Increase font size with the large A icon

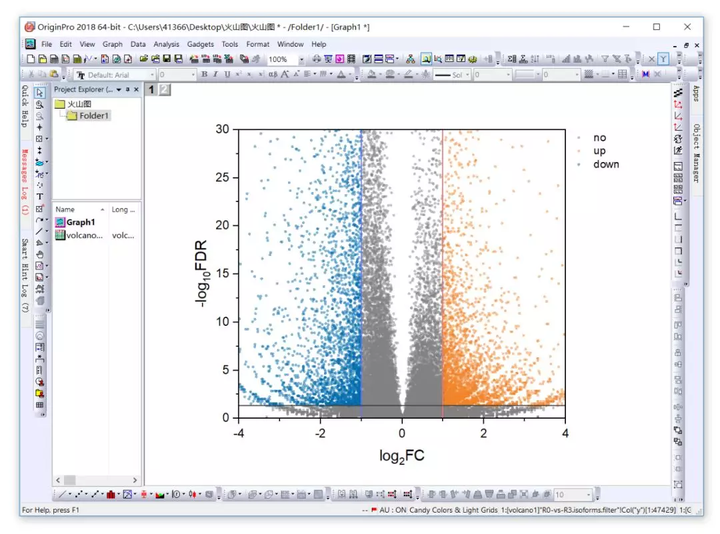click(x=285, y=74)
